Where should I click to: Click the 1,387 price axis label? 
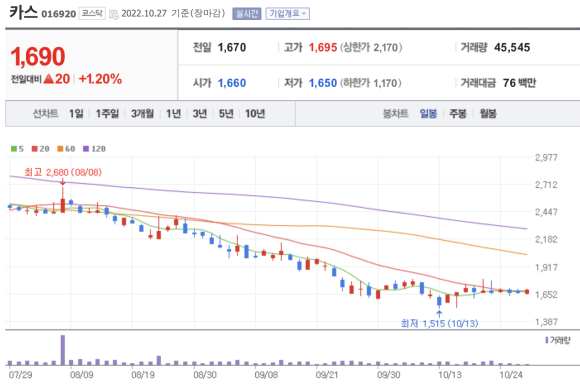click(x=546, y=322)
